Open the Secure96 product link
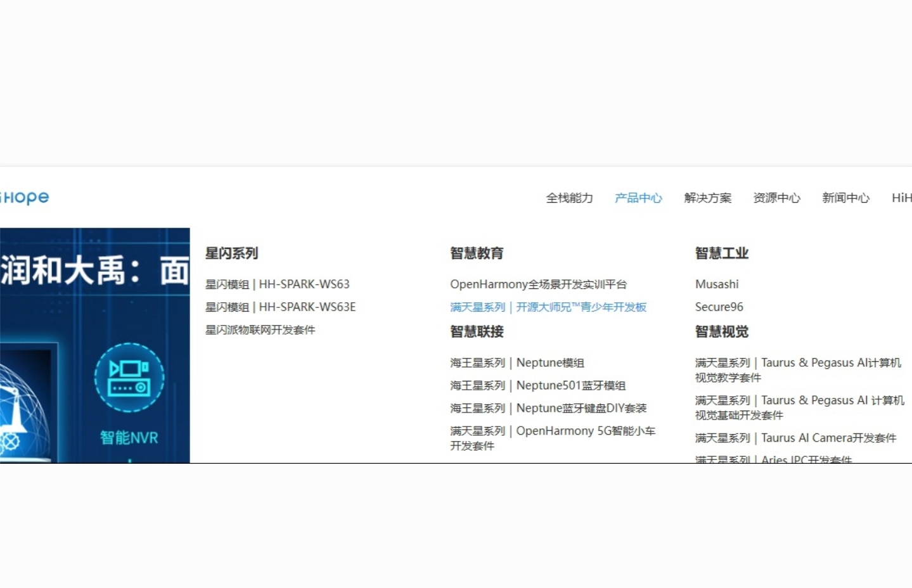Screen dimensions: 912x588 (719, 307)
